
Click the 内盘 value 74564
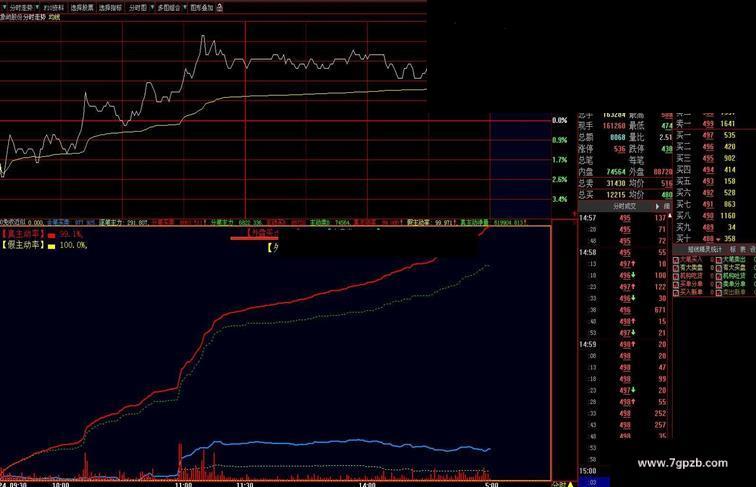616,172
